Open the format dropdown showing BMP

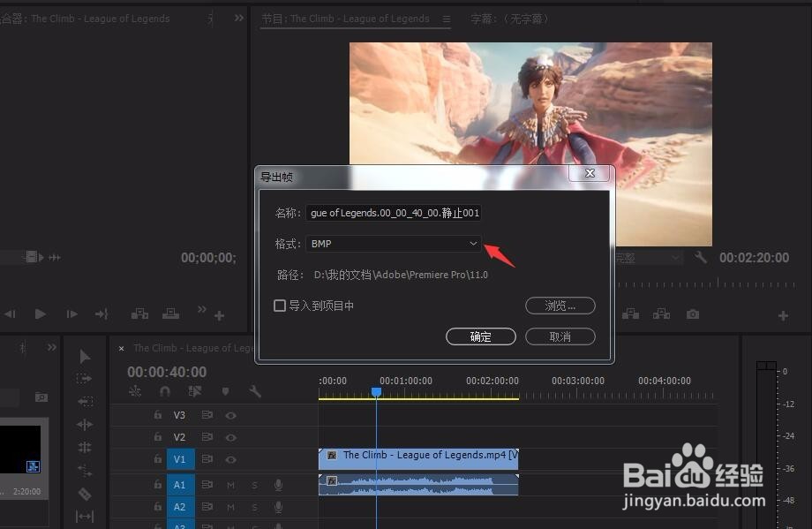tap(394, 244)
